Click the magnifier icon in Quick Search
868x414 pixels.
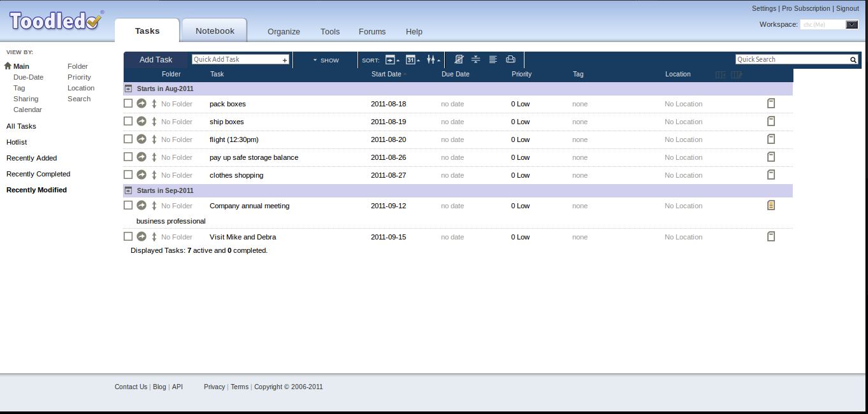coord(853,60)
